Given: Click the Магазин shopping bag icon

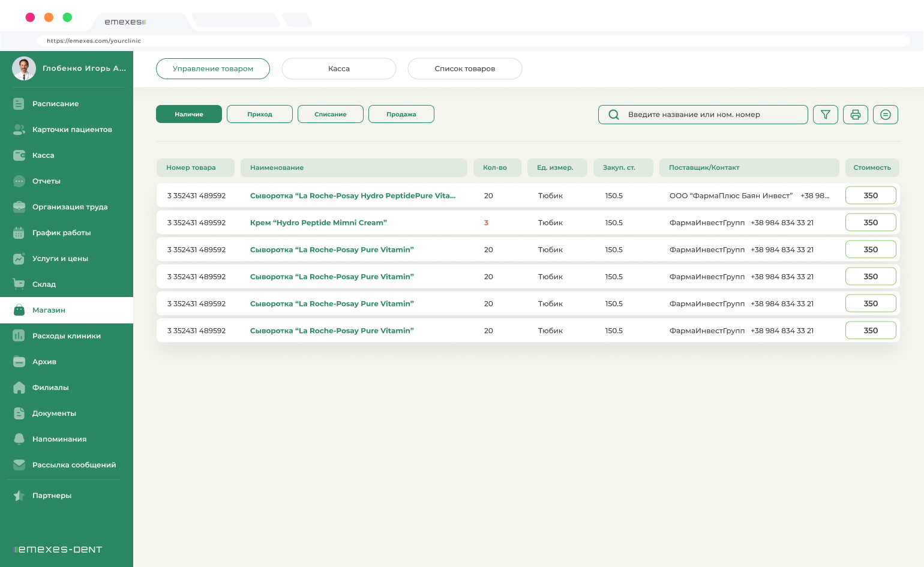Looking at the screenshot, I should 19,310.
